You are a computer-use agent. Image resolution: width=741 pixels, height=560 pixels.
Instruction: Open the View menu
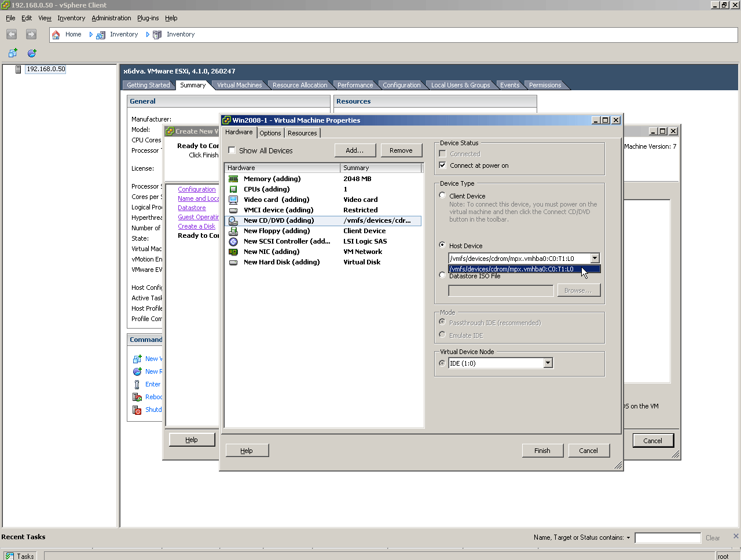(45, 18)
